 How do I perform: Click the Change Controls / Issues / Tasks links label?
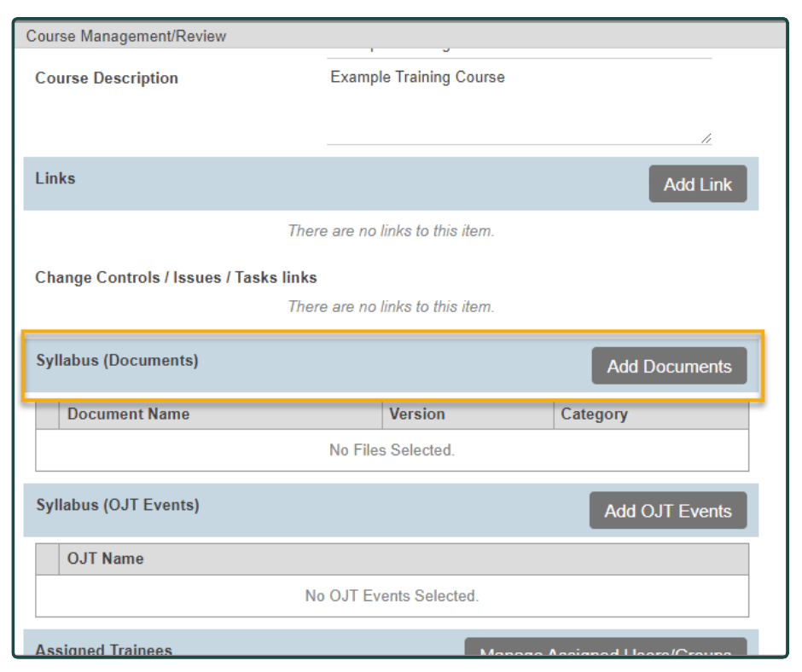[x=176, y=277]
